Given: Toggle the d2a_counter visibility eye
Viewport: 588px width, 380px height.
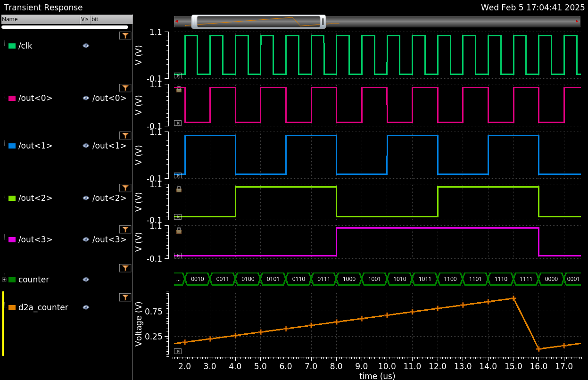Looking at the screenshot, I should 86,307.
